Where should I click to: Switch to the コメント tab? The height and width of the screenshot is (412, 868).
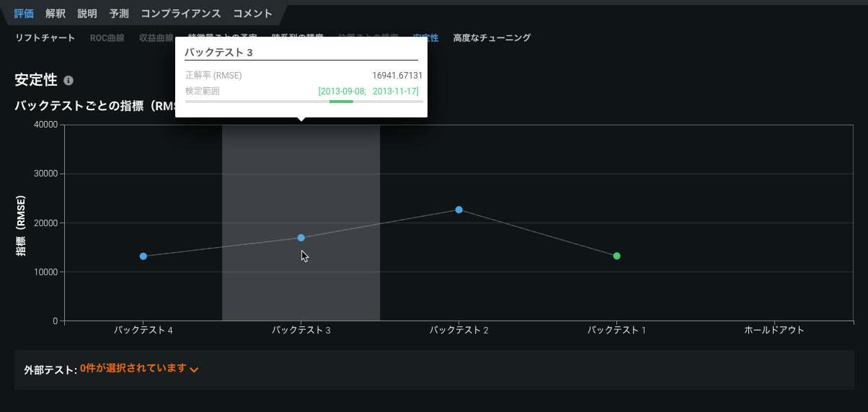pyautogui.click(x=253, y=14)
